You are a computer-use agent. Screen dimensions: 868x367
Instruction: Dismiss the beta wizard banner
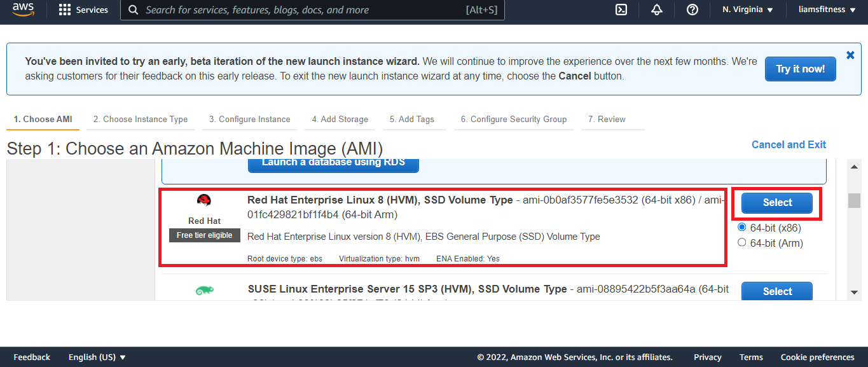(850, 55)
